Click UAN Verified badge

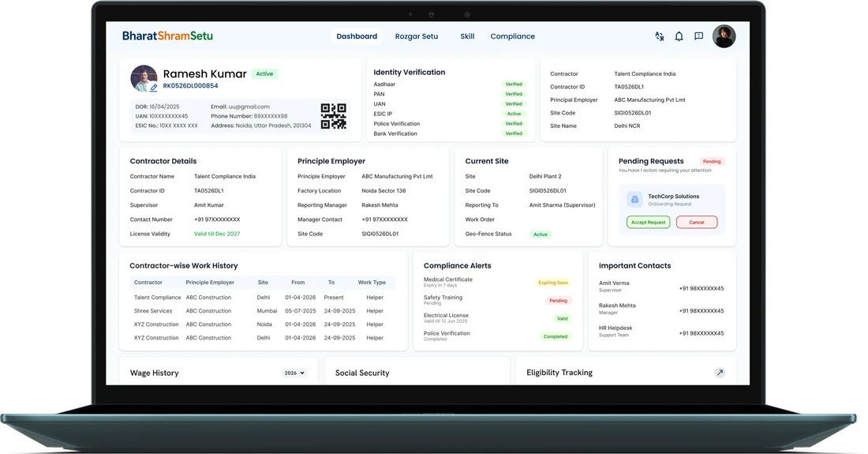[x=514, y=104]
